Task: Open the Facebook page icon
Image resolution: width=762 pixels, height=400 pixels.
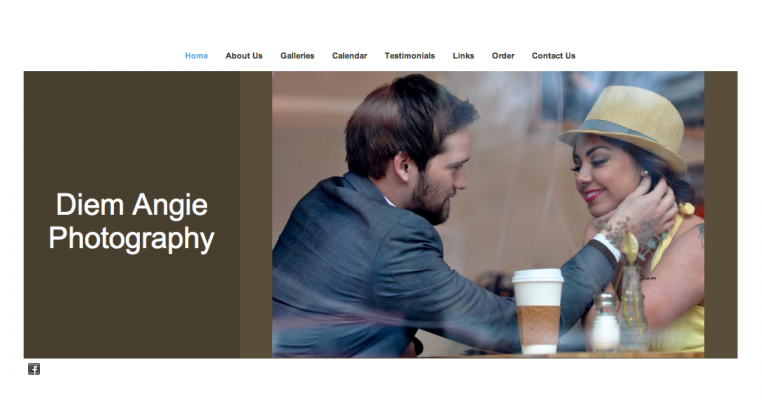Action: 34,369
